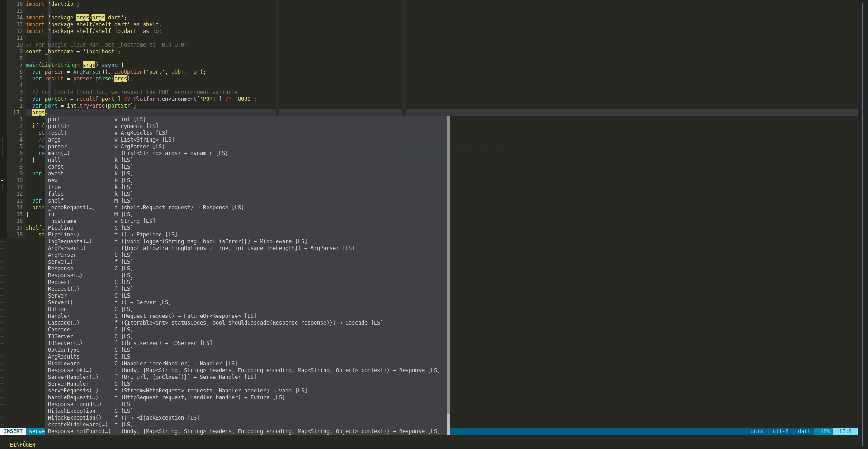Click the completion popup scrollbar

click(x=448, y=271)
